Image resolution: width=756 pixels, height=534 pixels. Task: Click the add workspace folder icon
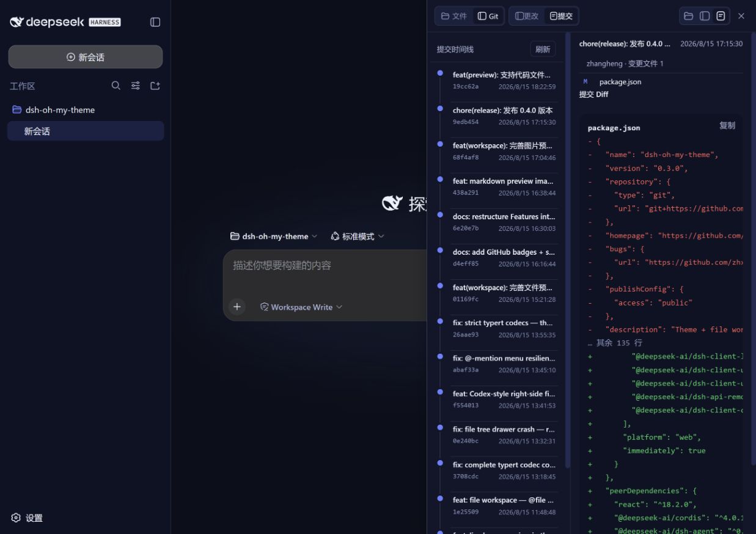click(155, 86)
